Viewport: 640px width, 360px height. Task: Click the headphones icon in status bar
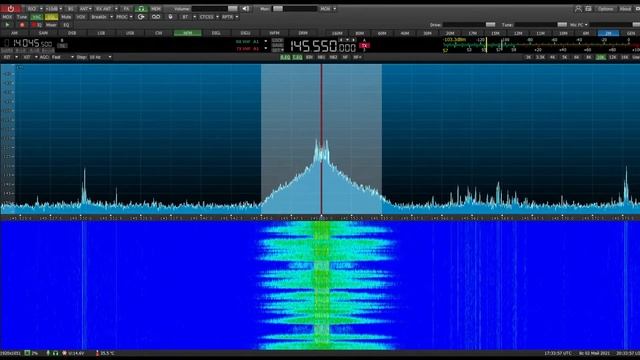coord(55,353)
